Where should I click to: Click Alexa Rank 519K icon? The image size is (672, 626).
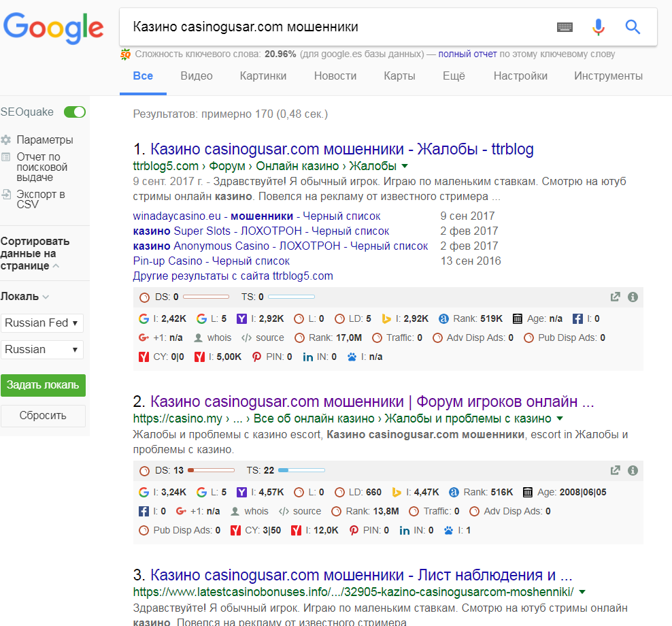click(443, 318)
